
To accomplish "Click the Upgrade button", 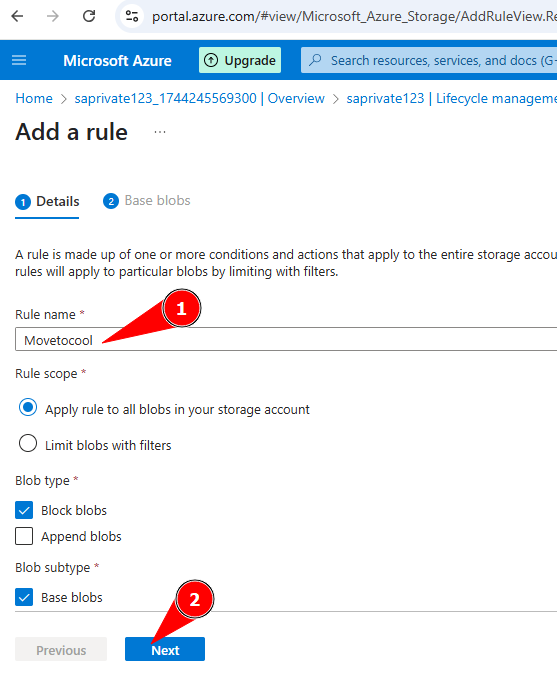I will (x=240, y=60).
